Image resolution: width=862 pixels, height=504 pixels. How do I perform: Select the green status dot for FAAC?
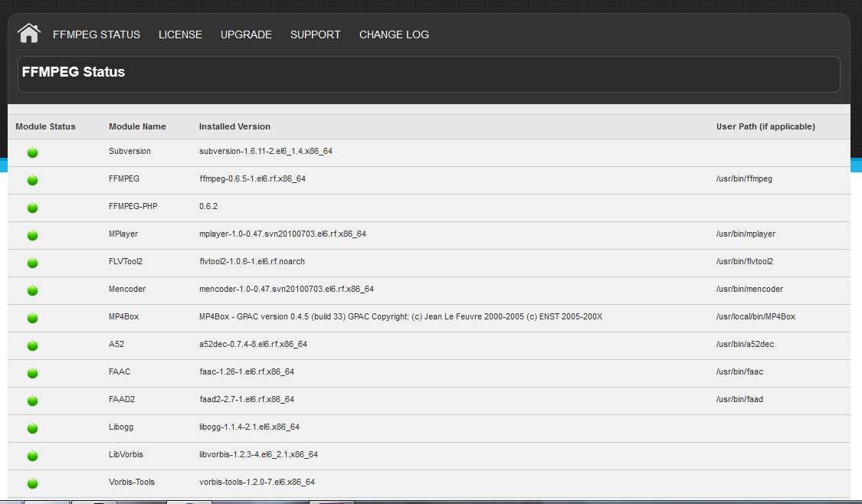tap(33, 373)
